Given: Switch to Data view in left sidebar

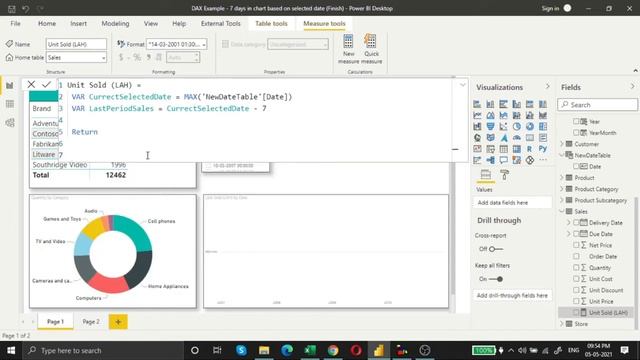Looking at the screenshot, I should tap(10, 104).
